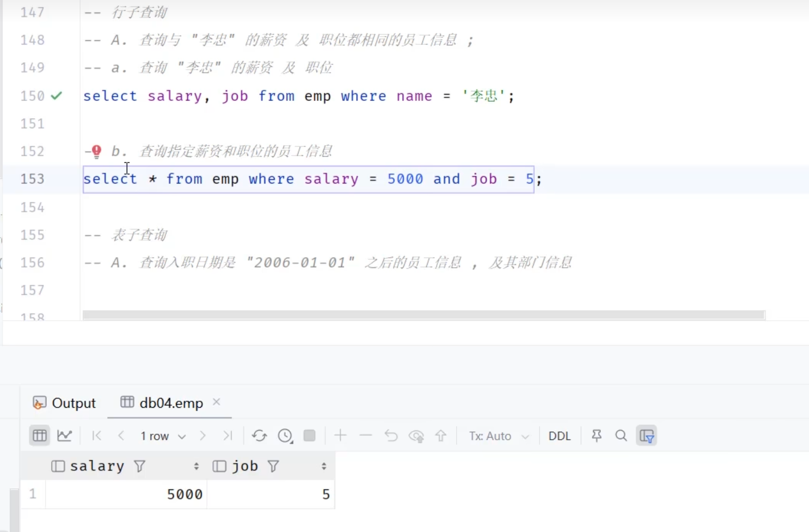Click the reload data refresh icon

[x=259, y=436]
